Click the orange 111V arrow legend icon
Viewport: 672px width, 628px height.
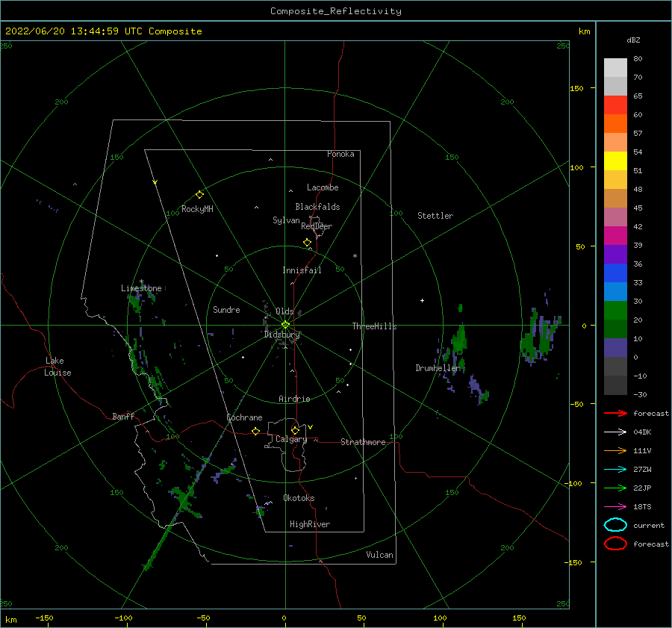(x=615, y=450)
